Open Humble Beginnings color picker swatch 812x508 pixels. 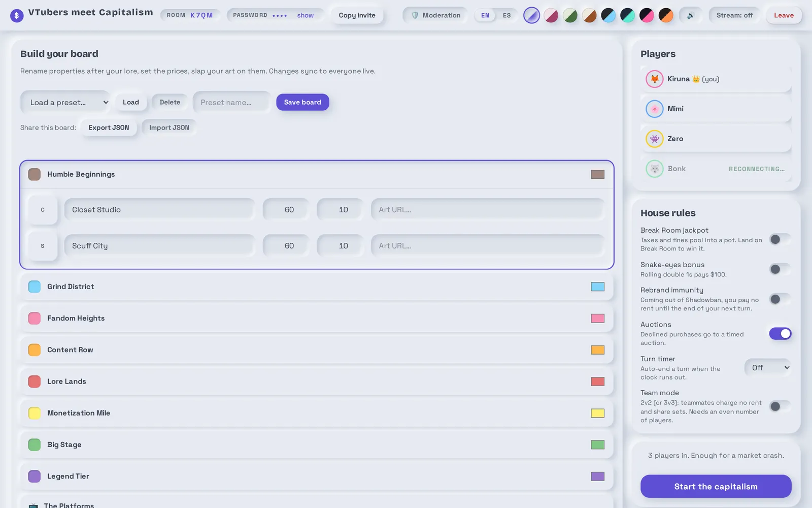point(598,174)
